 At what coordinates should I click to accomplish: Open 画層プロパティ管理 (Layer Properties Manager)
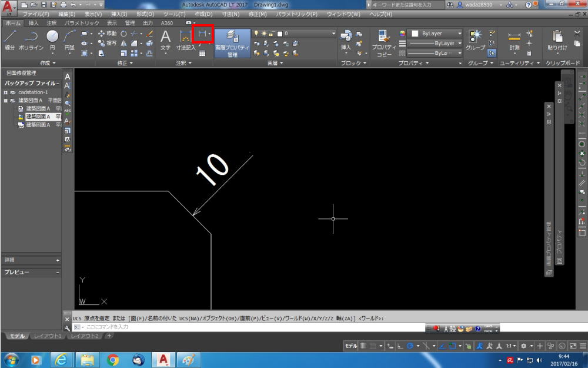pos(232,44)
